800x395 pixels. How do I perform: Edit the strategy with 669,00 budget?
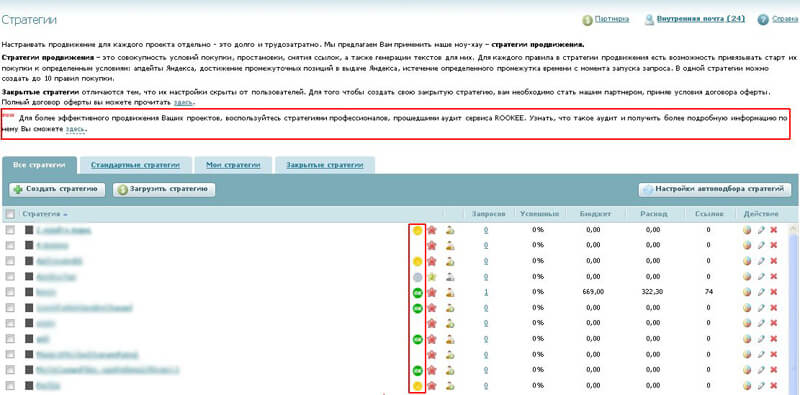761,292
